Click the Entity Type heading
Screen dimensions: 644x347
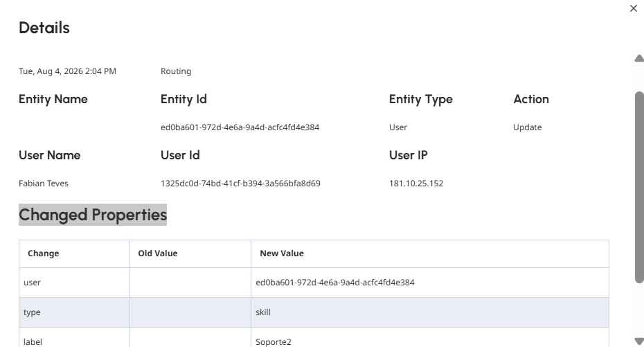click(x=420, y=99)
